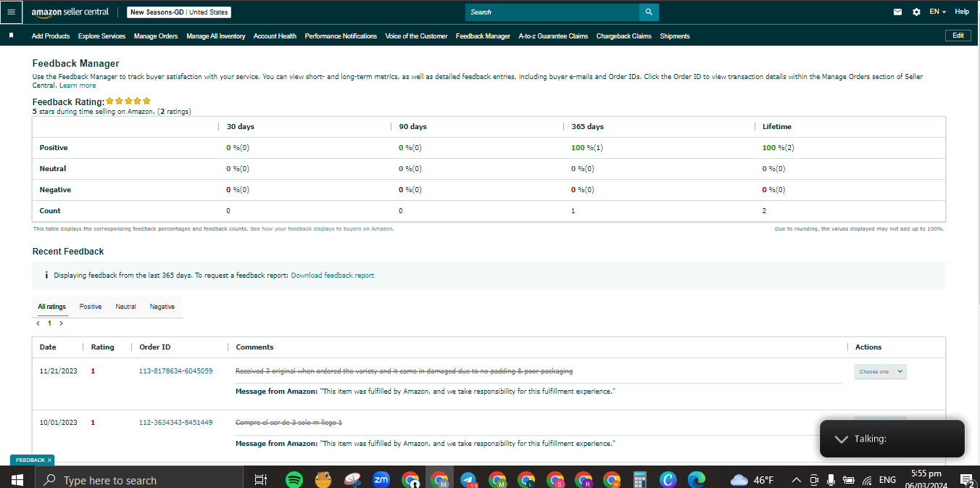Collapse the Talking overlay chevron
980x488 pixels.
[x=841, y=439]
